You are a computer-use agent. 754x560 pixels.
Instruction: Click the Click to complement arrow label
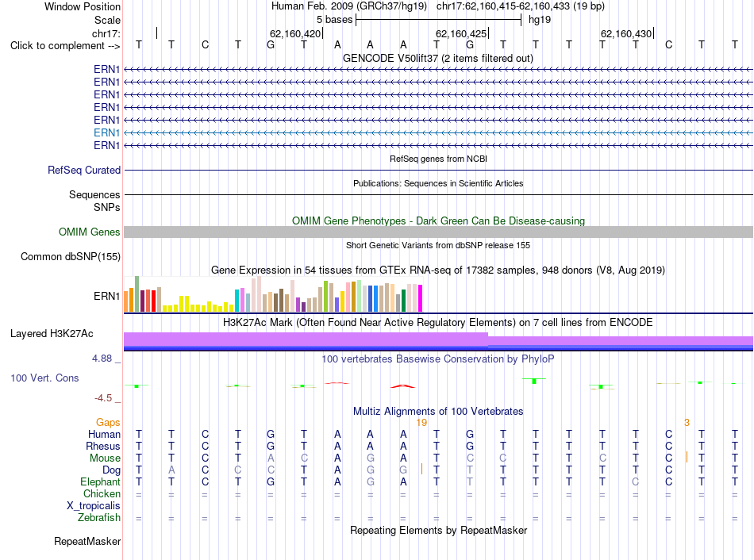click(x=65, y=46)
